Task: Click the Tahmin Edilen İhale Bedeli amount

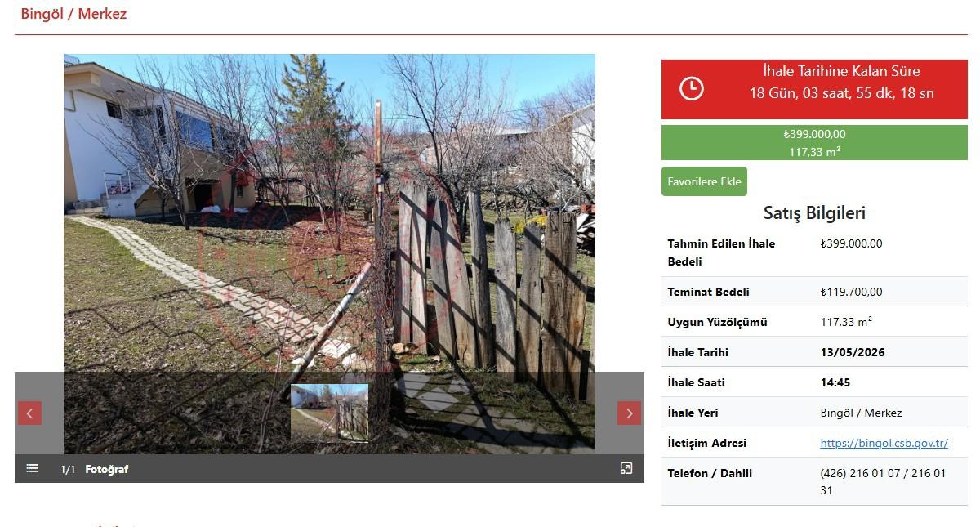Action: click(x=851, y=243)
